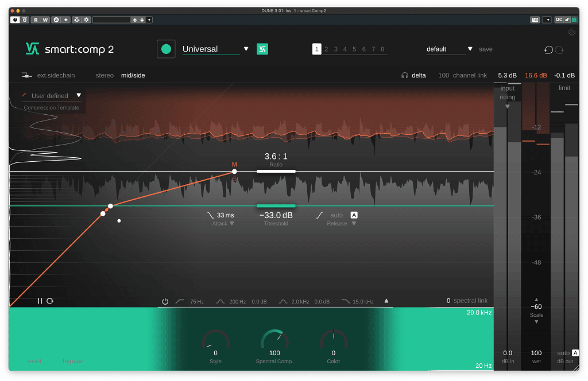Viewport: 588px width, 381px height.
Task: Click the save preset button
Action: click(x=486, y=49)
